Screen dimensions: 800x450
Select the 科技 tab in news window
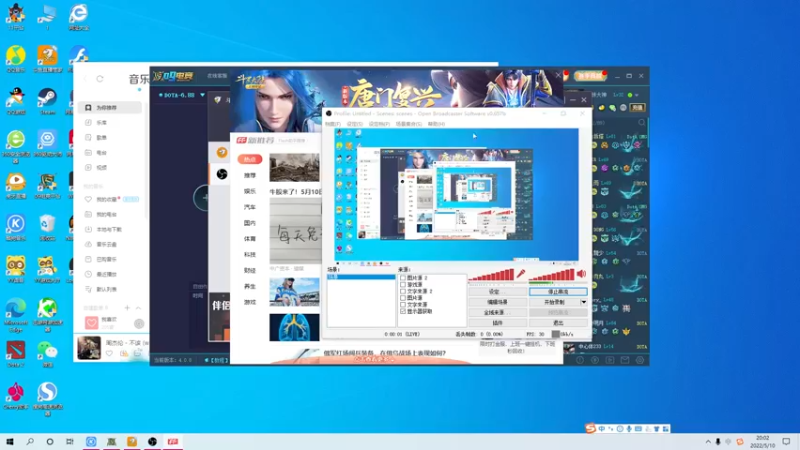(x=249, y=255)
